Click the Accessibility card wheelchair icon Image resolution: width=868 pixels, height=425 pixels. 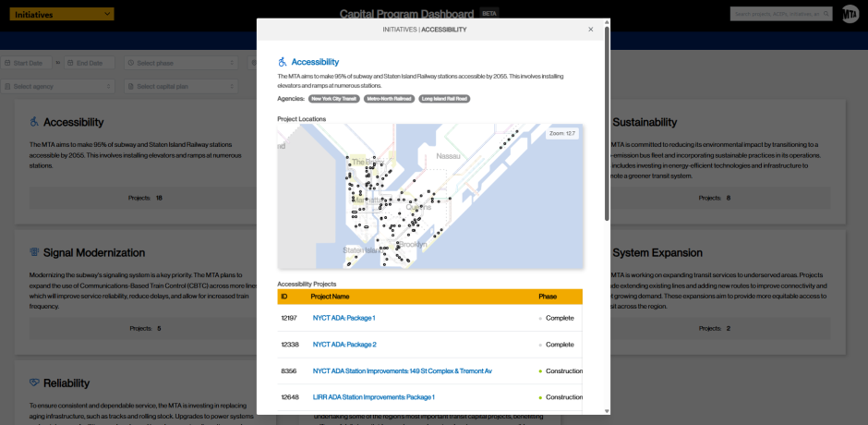click(x=34, y=122)
